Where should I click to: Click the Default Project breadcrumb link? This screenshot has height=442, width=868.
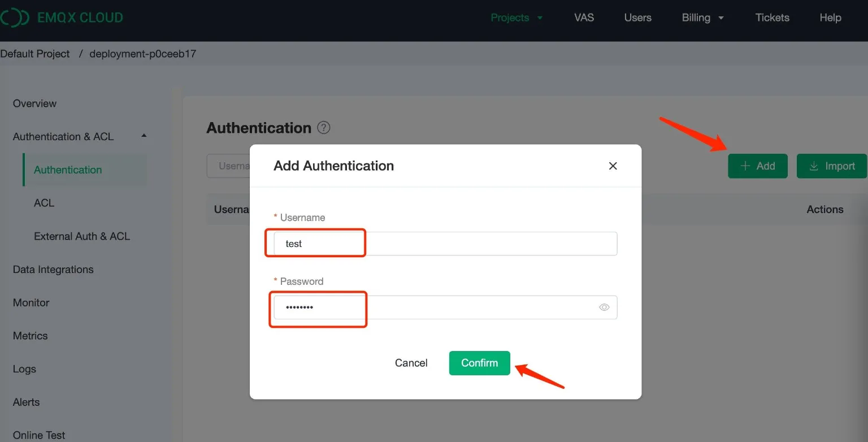point(36,53)
